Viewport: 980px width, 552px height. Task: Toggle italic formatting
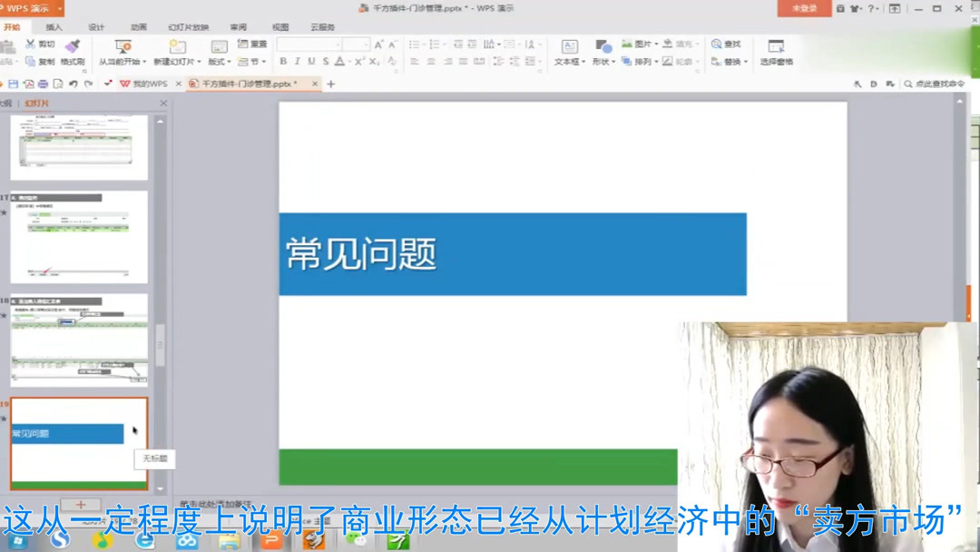298,61
